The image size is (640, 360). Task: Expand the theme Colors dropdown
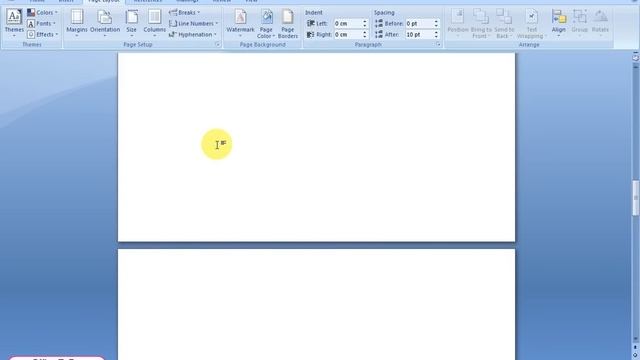42,13
